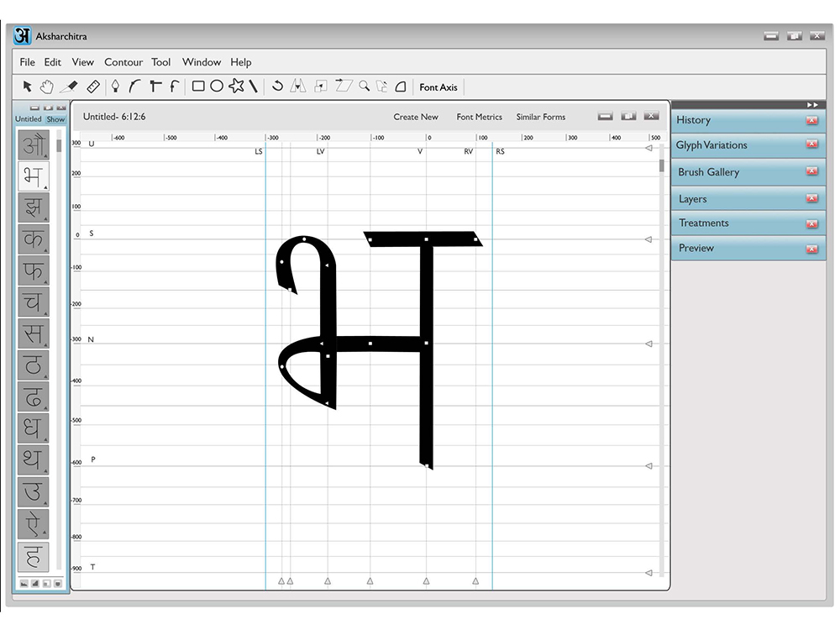
Task: Choose the knife cutting tool
Action: tap(70, 87)
